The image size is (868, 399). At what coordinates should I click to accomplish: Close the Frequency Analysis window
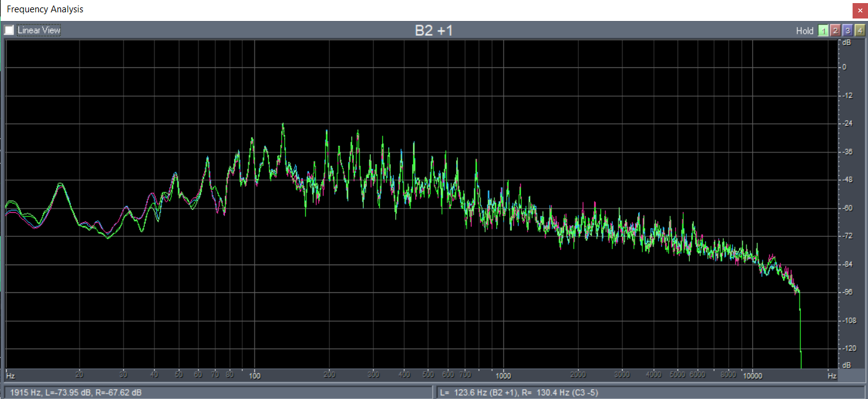coord(860,10)
